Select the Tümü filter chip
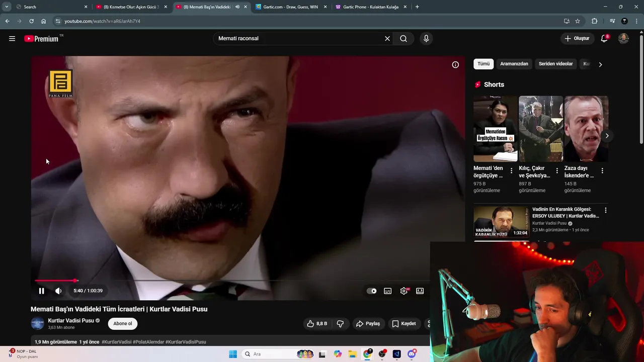644x362 pixels. [x=484, y=64]
